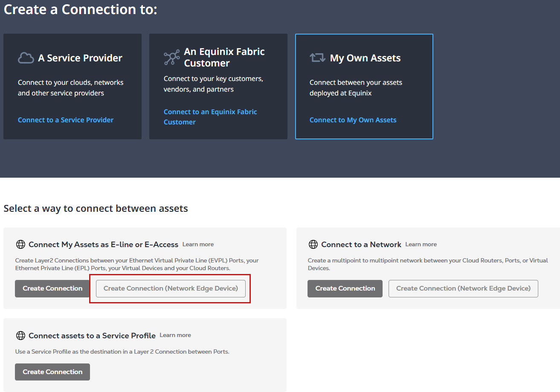Click the Connect to a Network heading

click(361, 245)
